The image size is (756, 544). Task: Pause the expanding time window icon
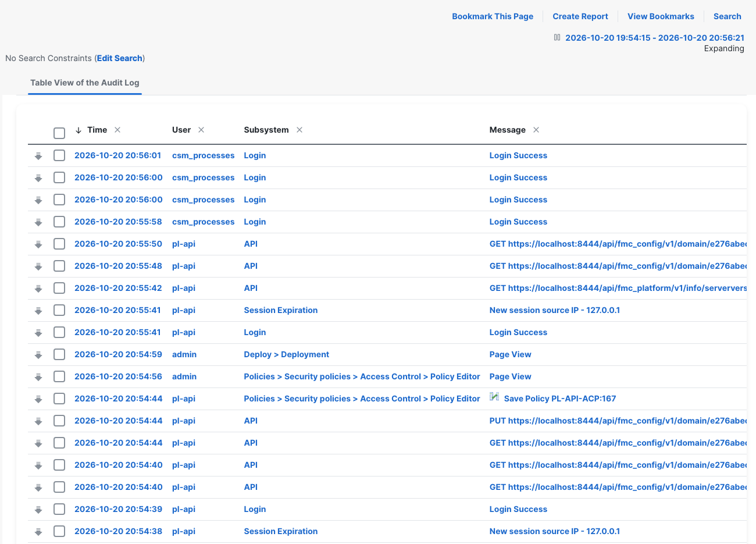pos(557,38)
